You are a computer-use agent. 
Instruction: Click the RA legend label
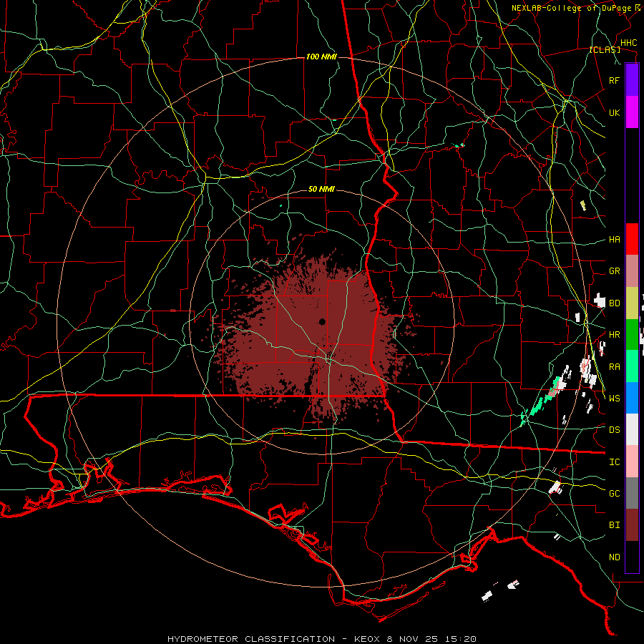pos(614,367)
